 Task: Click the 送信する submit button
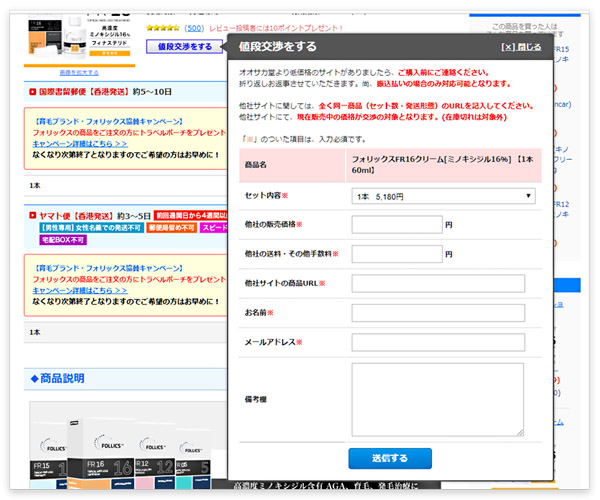(389, 458)
